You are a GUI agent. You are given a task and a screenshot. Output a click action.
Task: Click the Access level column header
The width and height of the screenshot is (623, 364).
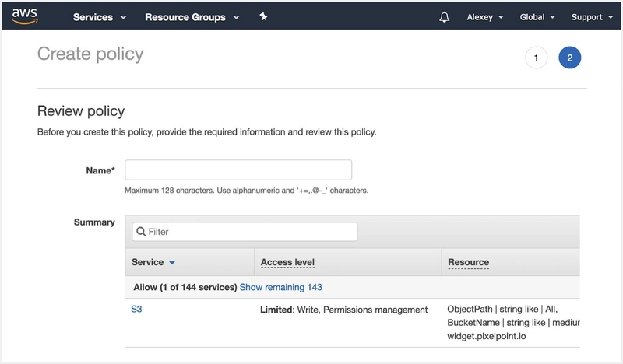[287, 263]
